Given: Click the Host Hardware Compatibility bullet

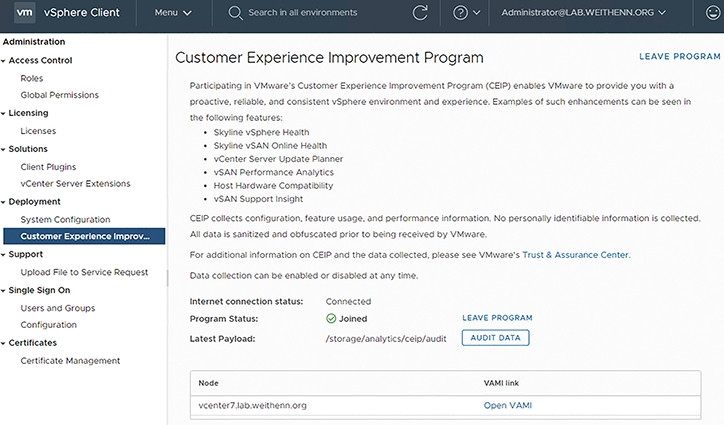Looking at the screenshot, I should pos(273,186).
